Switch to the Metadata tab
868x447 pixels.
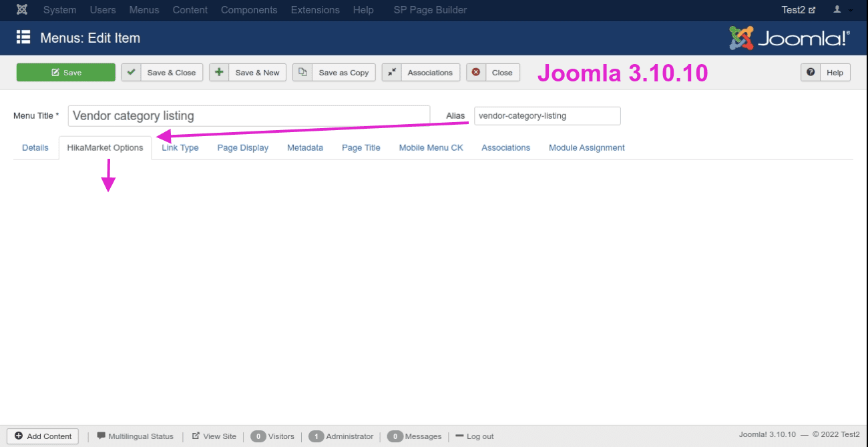[305, 147]
